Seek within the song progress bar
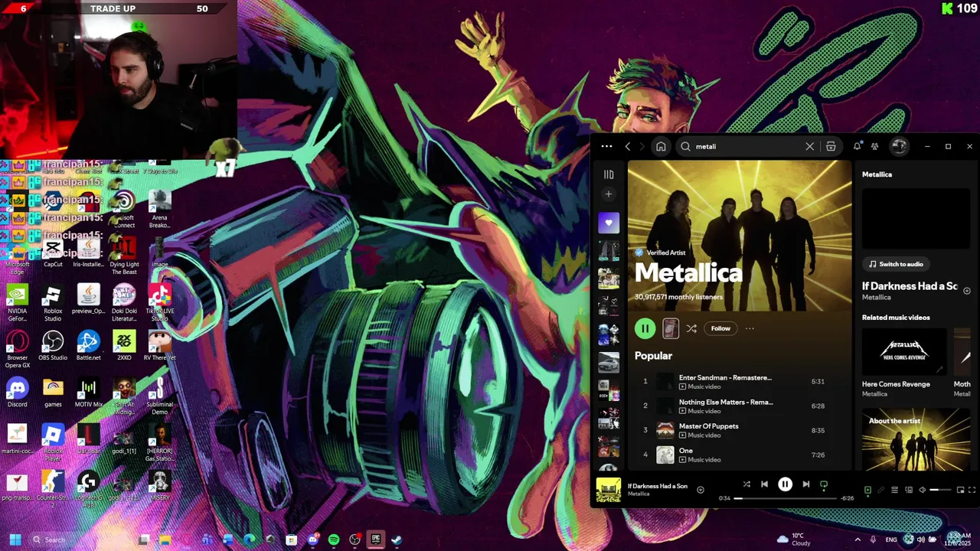 click(786, 498)
